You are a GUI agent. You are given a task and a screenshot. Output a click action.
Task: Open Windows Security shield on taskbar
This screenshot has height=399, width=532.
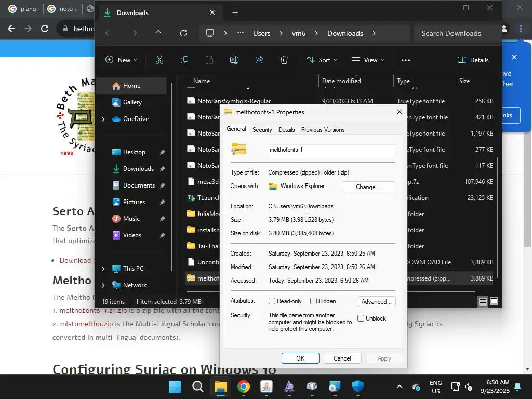357,387
